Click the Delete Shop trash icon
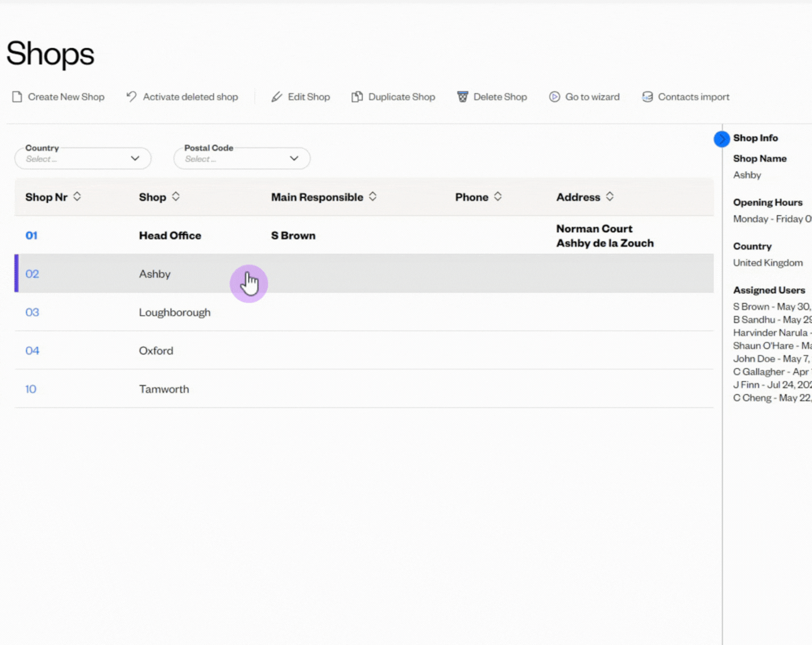Image resolution: width=812 pixels, height=645 pixels. coord(463,97)
